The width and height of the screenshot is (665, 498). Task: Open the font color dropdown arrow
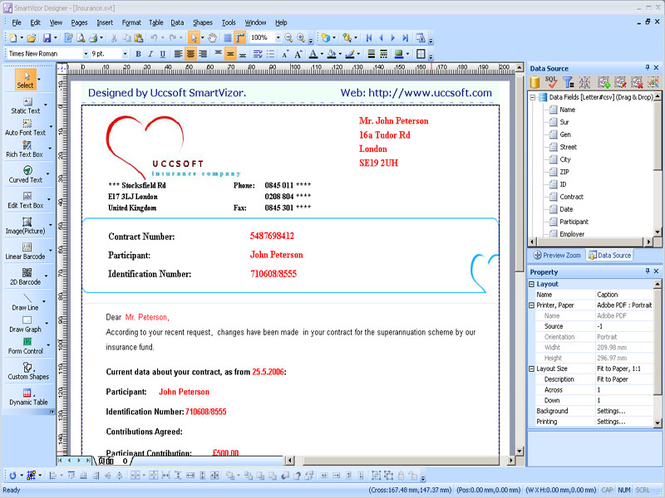coord(321,54)
